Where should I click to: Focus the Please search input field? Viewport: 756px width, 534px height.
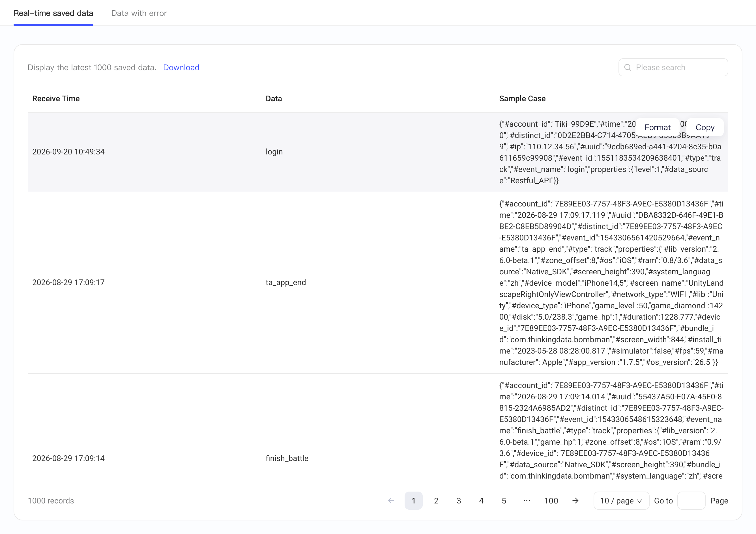coord(673,68)
